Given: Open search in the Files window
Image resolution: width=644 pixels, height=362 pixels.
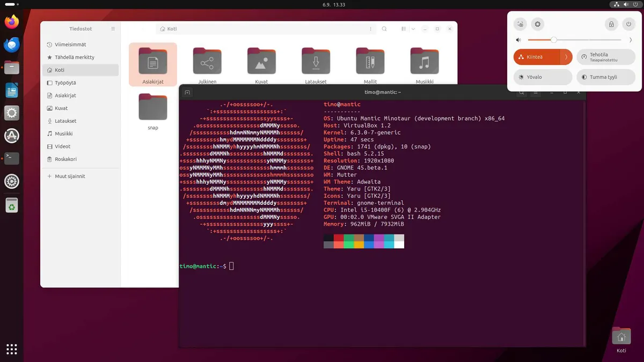Looking at the screenshot, I should tap(384, 28).
